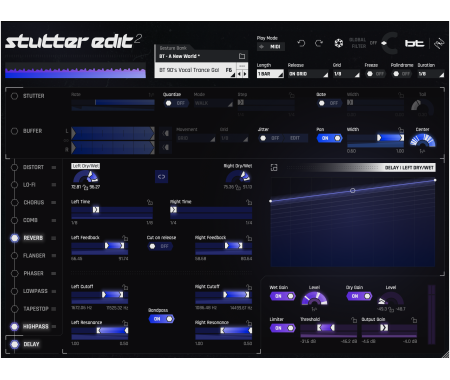Click the lock icon for Right Time
The image size is (450, 380).
point(249,202)
